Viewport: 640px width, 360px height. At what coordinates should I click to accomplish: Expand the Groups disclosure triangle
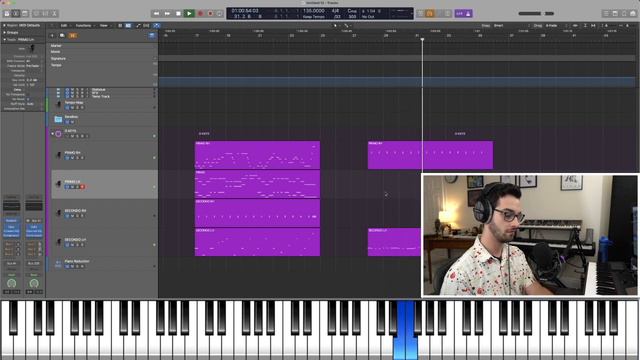tap(4, 32)
